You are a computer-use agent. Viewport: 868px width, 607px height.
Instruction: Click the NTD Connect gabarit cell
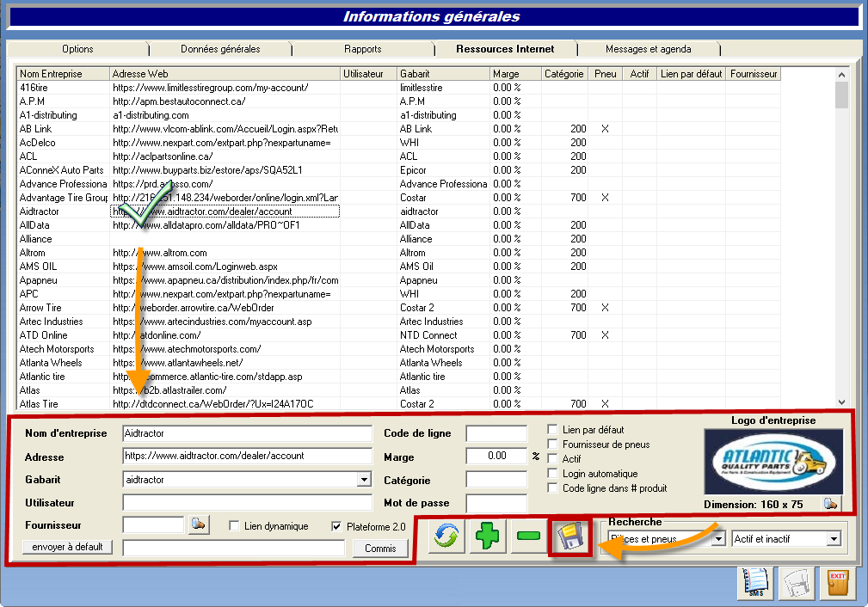443,334
